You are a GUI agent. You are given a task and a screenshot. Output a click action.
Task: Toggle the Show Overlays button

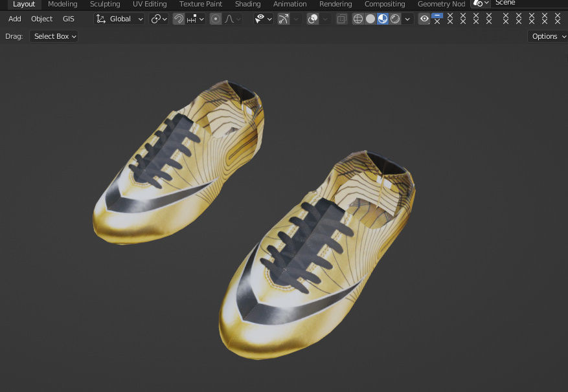tap(313, 19)
